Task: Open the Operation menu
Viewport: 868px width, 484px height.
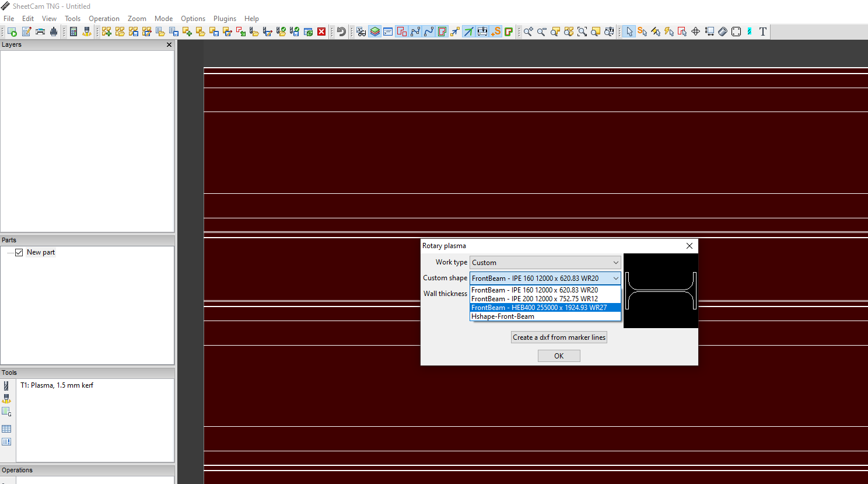Action: (x=104, y=19)
